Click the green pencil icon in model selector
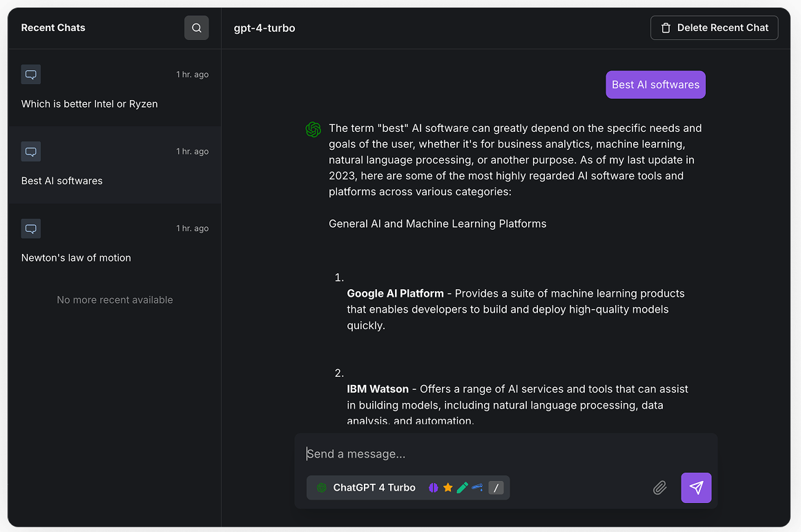The width and height of the screenshot is (801, 532). point(462,488)
